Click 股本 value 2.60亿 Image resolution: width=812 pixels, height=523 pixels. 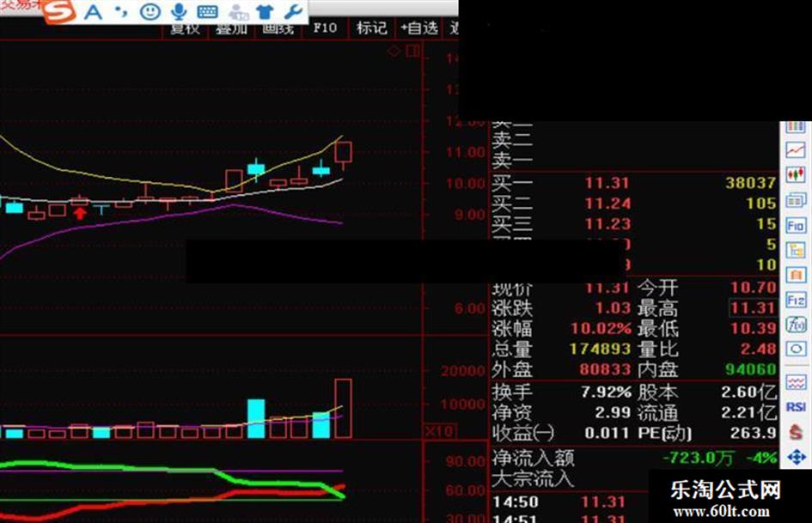click(x=748, y=392)
